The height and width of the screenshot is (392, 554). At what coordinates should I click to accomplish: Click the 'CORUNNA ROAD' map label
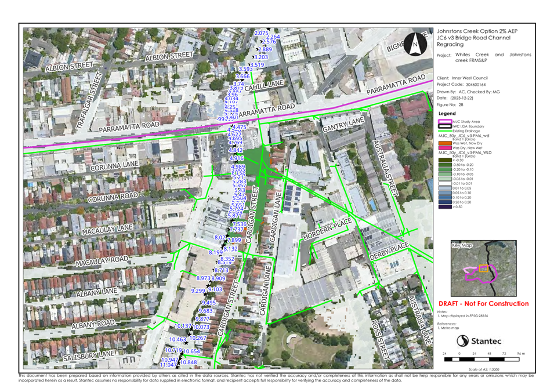click(x=113, y=197)
